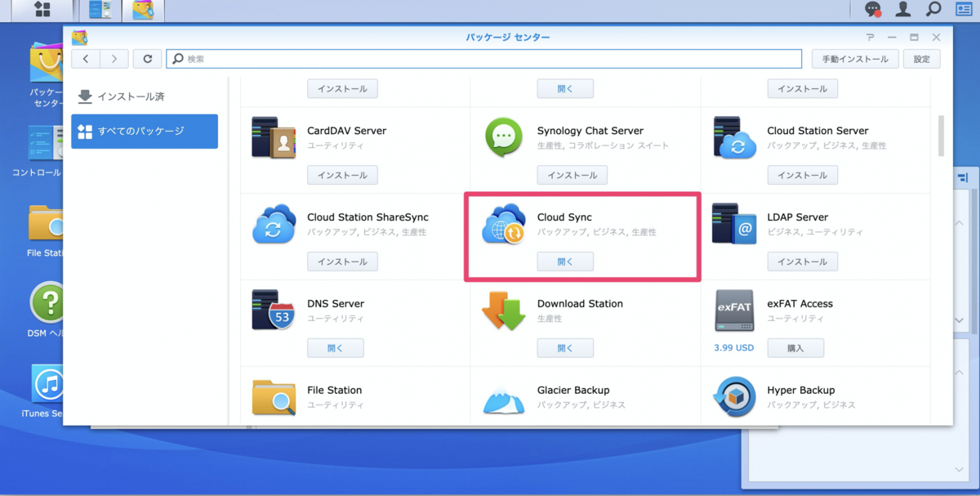Open the Cloud Sync package
Viewport: 980px width, 496px height.
point(565,261)
